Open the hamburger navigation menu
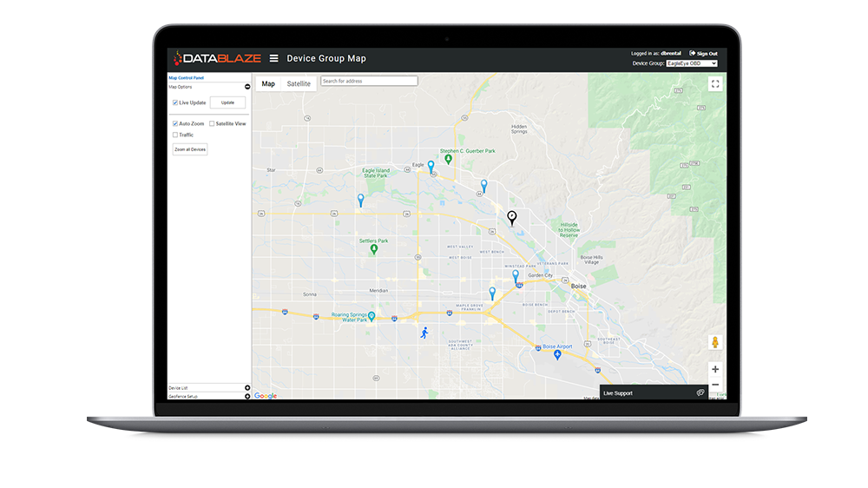The width and height of the screenshot is (868, 488). 273,59
